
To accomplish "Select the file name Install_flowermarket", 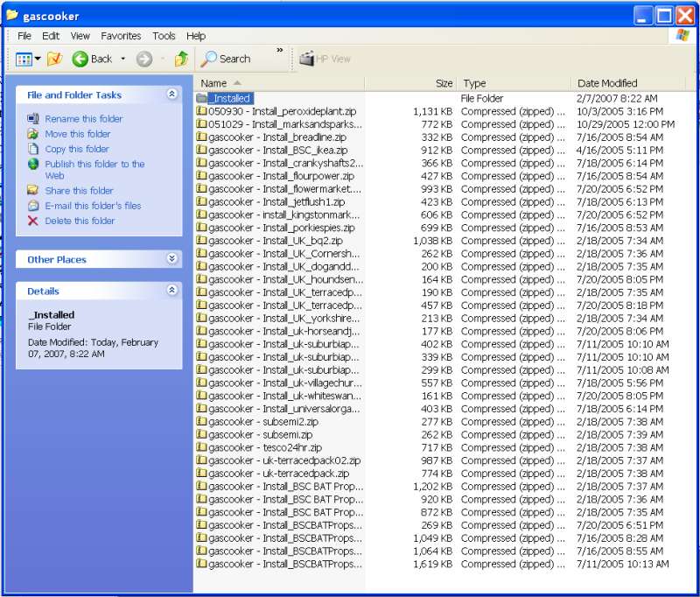I will 285,189.
